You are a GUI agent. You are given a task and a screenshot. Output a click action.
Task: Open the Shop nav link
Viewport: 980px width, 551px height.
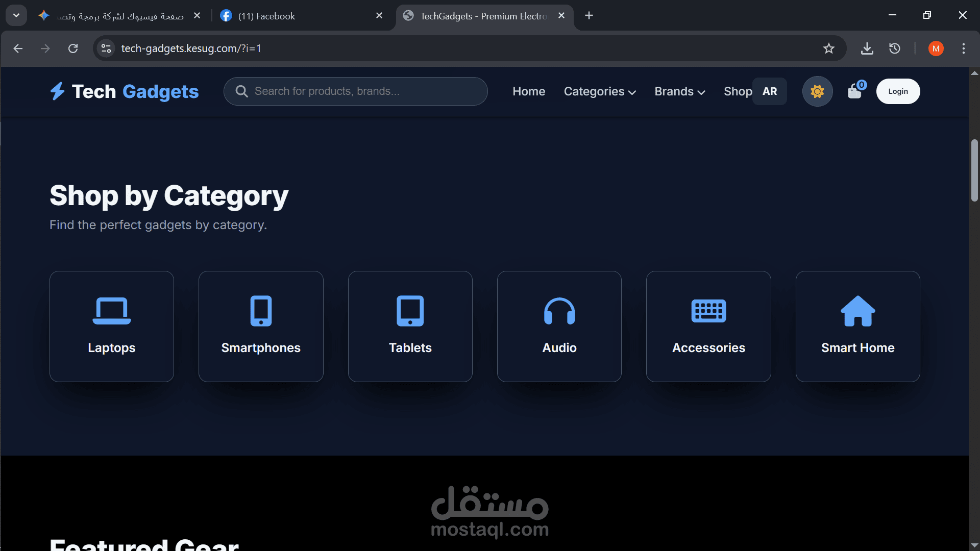[x=737, y=91]
